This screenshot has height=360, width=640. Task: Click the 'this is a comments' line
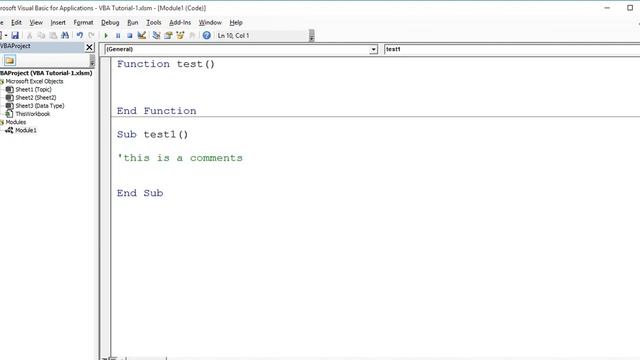click(180, 158)
